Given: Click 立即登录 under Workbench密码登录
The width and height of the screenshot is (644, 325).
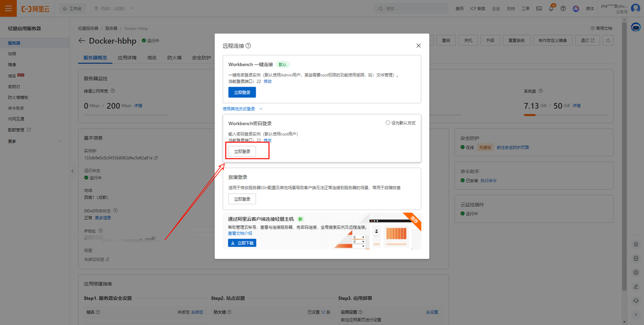Looking at the screenshot, I should pyautogui.click(x=242, y=151).
